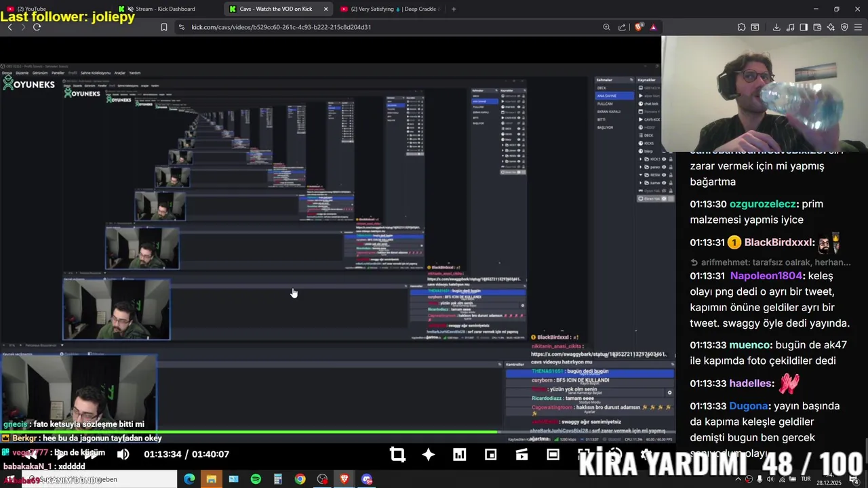868x488 pixels.
Task: Open the site information icon beside the URL
Action: click(181, 27)
